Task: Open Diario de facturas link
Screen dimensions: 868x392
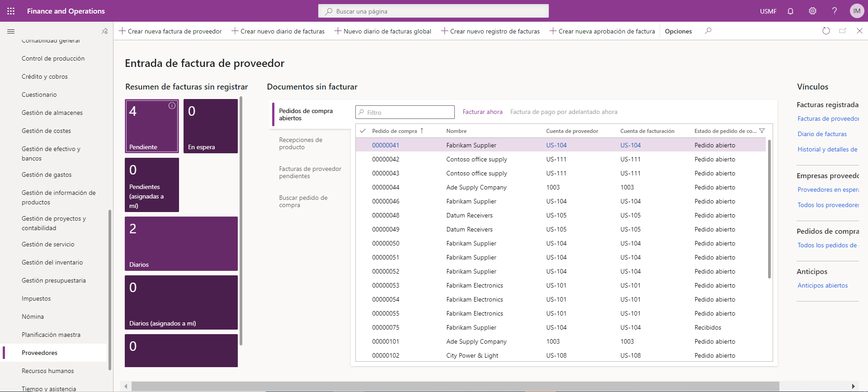Action: (822, 134)
